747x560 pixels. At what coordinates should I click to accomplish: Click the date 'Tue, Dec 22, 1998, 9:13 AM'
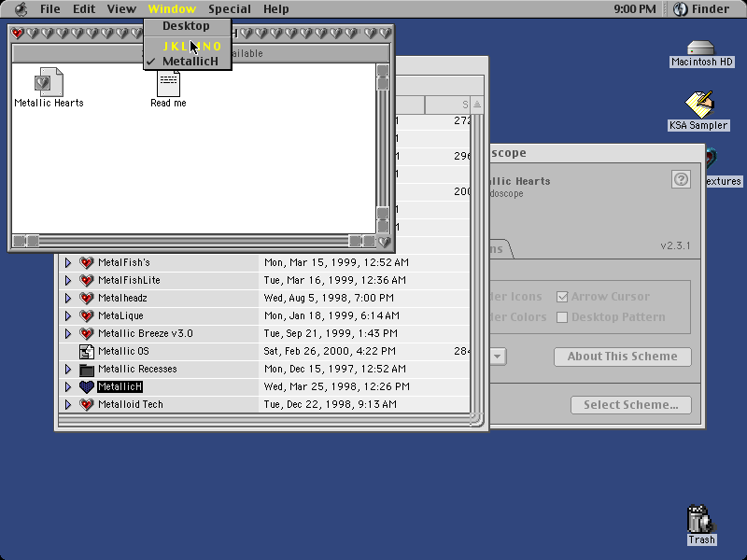pos(331,404)
